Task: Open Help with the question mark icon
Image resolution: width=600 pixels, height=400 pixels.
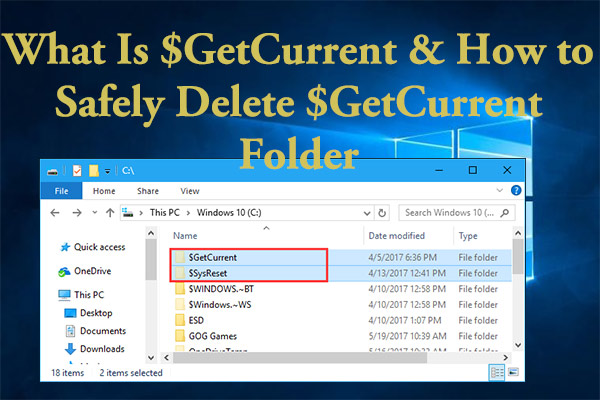Action: point(516,190)
